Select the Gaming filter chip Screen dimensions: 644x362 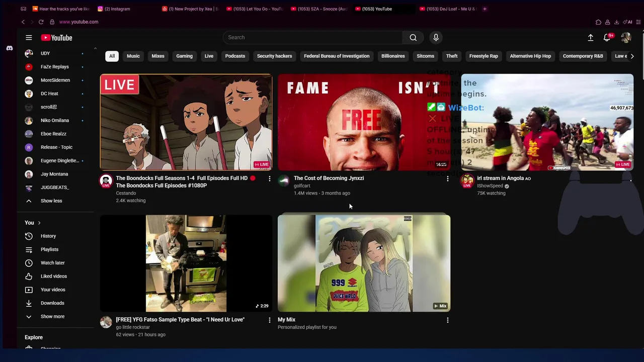click(184, 56)
